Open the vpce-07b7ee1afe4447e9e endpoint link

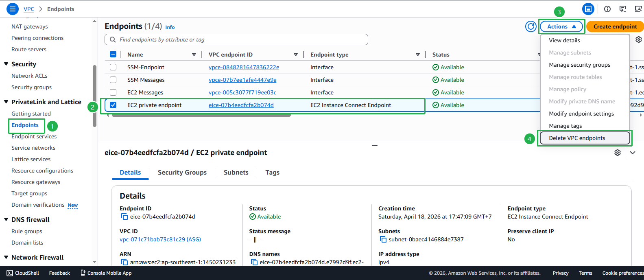pyautogui.click(x=242, y=80)
